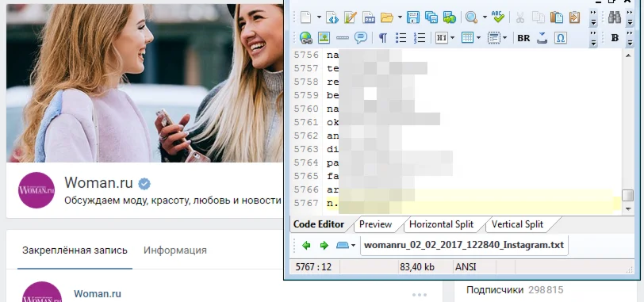Expand the overflow chevron after the binoculars icon

point(630,17)
